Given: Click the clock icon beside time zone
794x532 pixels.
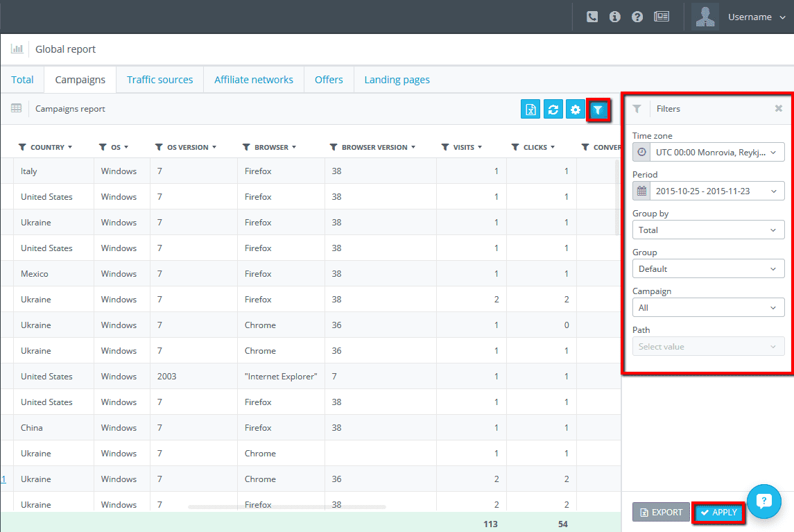Looking at the screenshot, I should pyautogui.click(x=641, y=152).
